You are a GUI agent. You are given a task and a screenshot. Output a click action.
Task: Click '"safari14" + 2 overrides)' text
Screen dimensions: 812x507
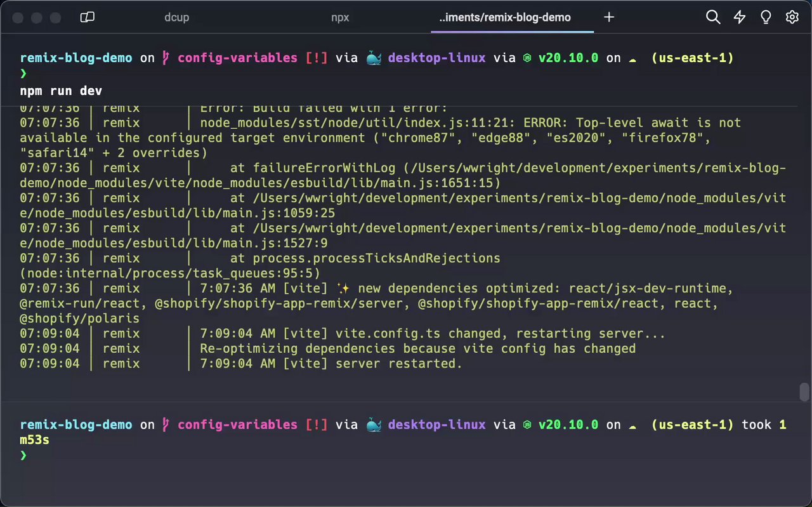click(114, 153)
